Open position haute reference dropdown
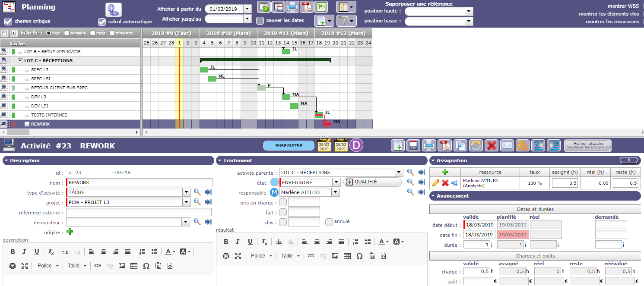Image resolution: width=644 pixels, height=286 pixels. (x=469, y=11)
